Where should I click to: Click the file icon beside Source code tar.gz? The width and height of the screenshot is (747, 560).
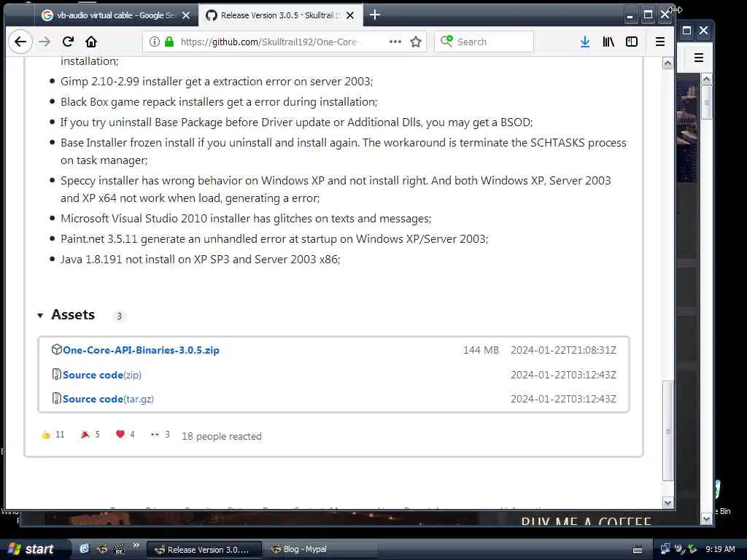[57, 398]
